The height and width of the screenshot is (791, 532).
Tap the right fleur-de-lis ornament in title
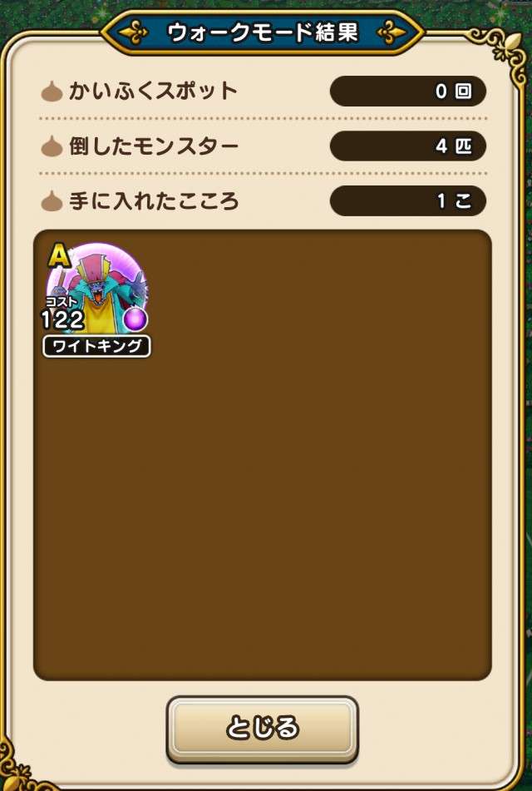[x=392, y=32]
